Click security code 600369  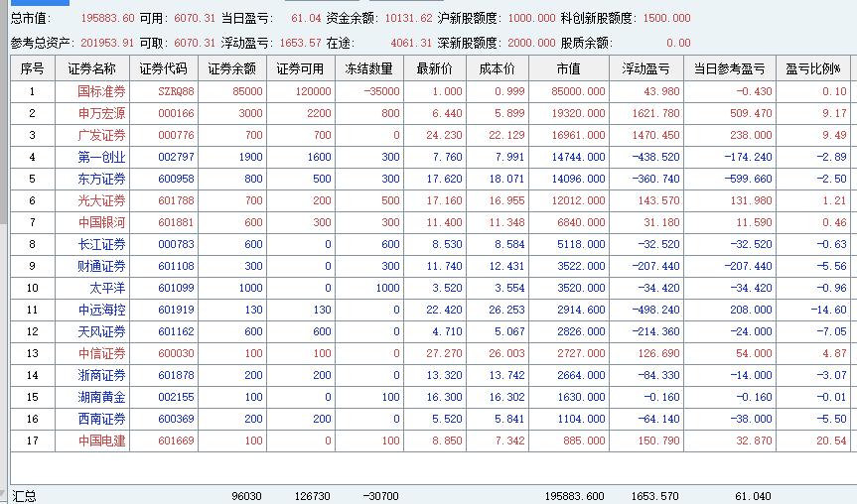(176, 420)
